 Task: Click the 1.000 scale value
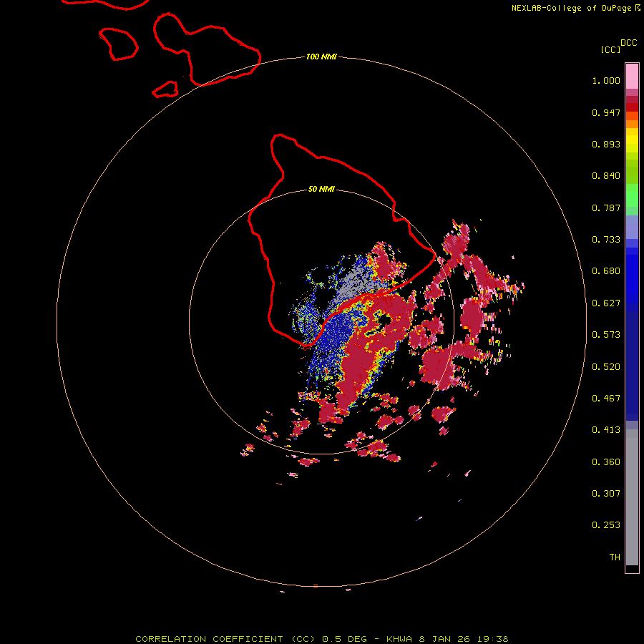[606, 80]
